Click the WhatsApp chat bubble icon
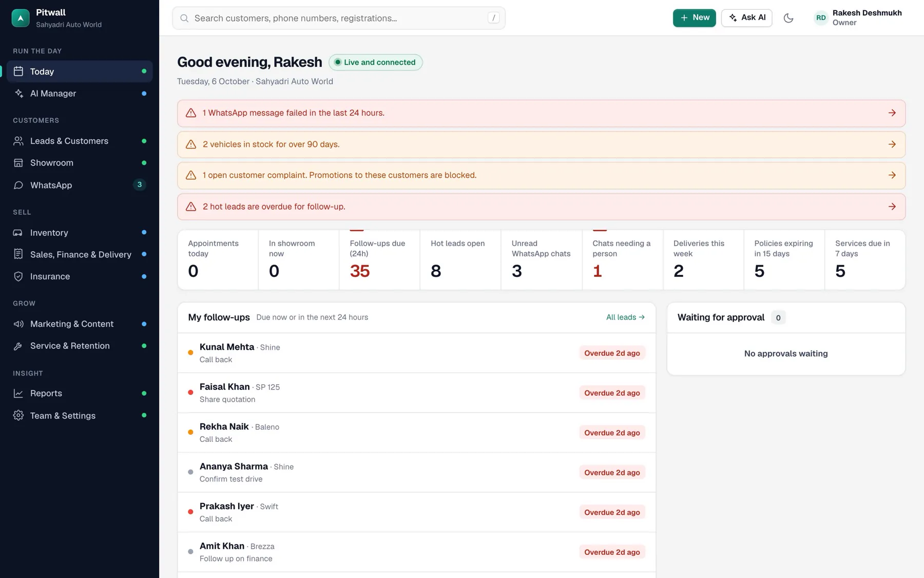 pyautogui.click(x=18, y=185)
